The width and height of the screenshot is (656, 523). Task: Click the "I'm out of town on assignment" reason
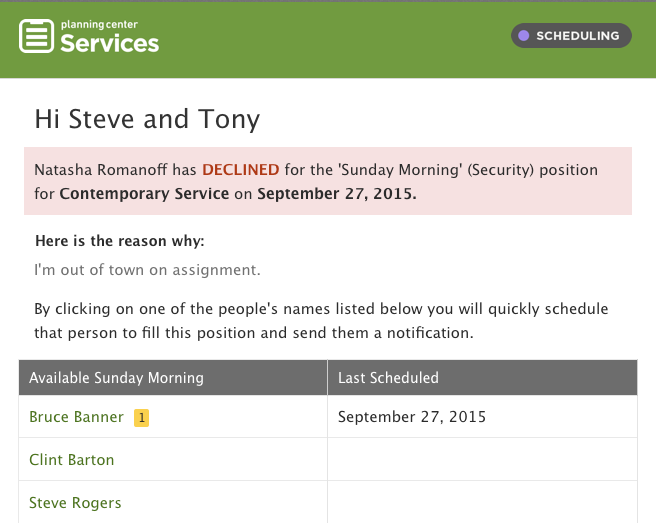(147, 270)
